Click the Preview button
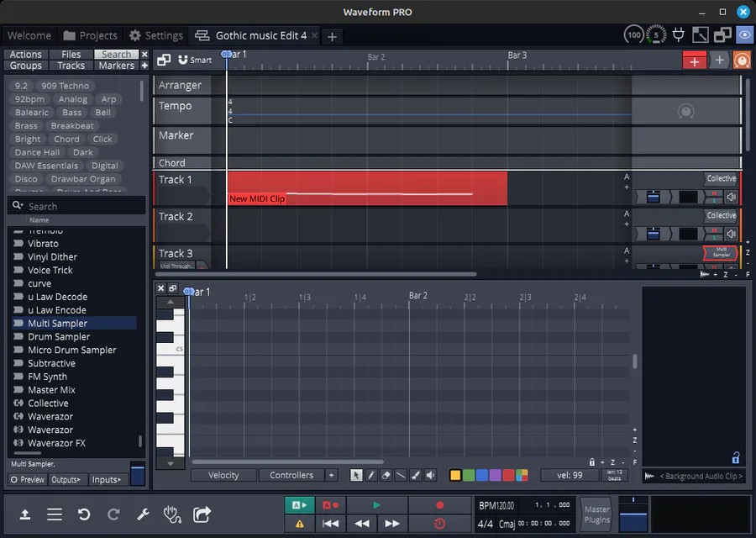The height and width of the screenshot is (538, 756). [x=28, y=480]
